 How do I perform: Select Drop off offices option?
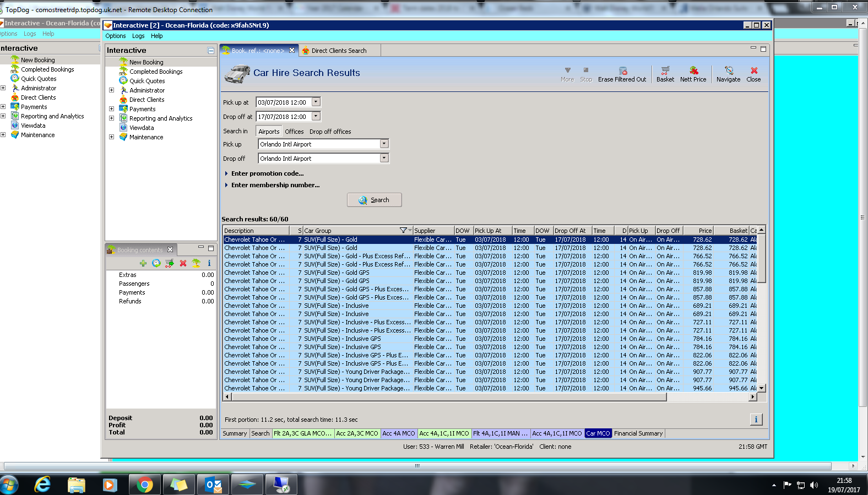click(330, 132)
